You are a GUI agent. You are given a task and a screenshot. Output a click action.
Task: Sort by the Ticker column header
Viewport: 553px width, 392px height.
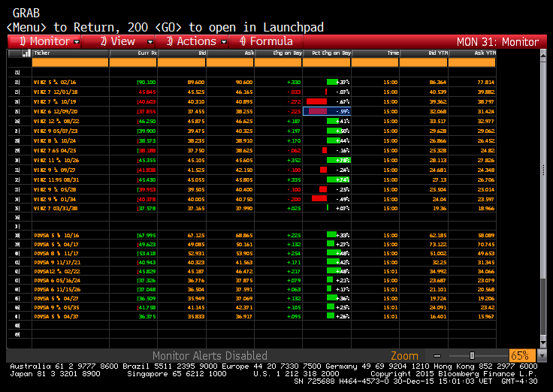point(71,53)
